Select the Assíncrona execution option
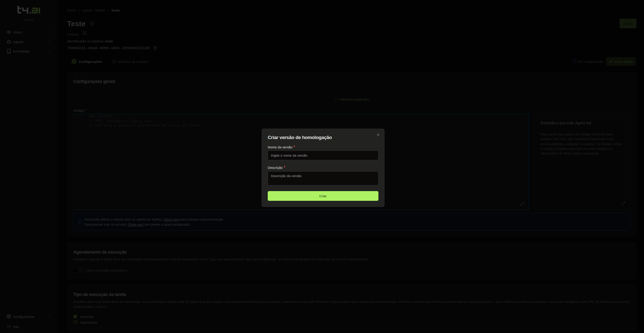644x333 pixels. [75, 322]
